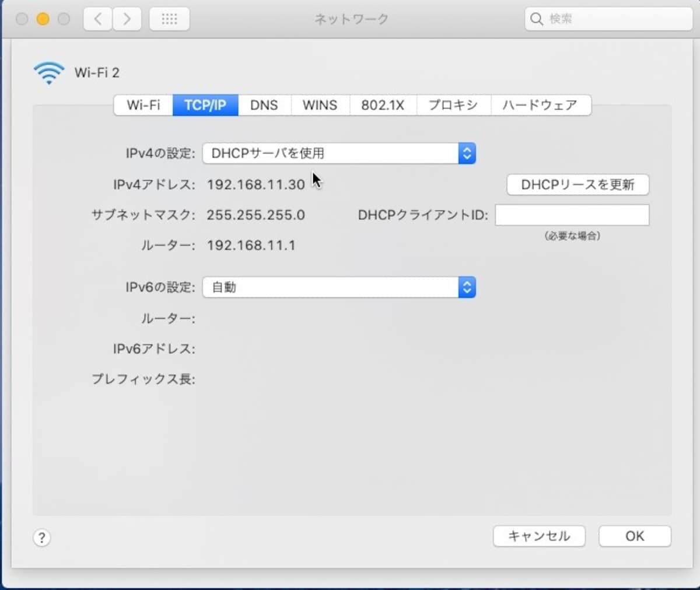The image size is (700, 590).
Task: Click the back navigation arrow
Action: tap(98, 19)
